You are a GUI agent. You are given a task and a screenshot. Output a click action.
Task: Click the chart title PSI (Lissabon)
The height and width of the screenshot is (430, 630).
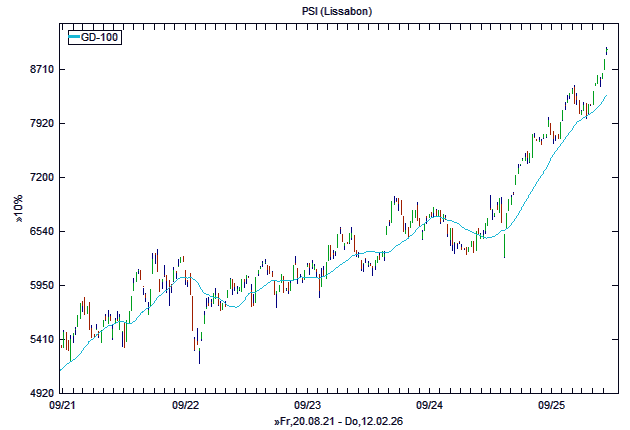click(337, 11)
